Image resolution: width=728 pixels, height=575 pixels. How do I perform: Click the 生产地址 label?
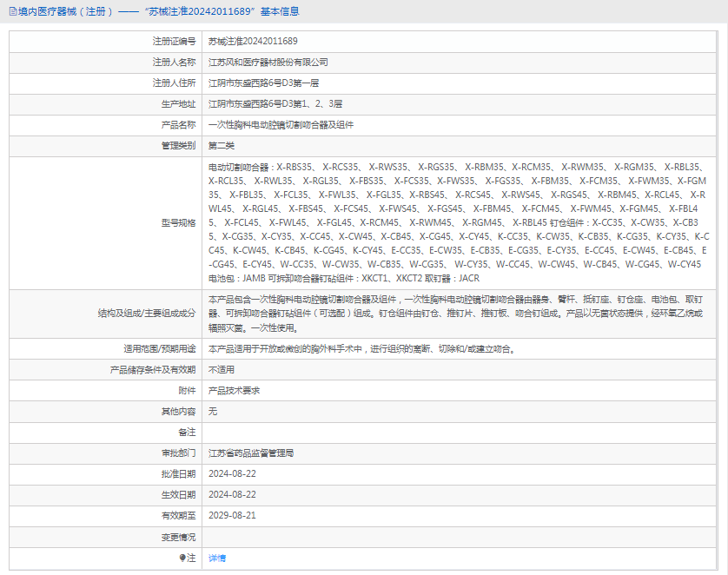(x=178, y=104)
